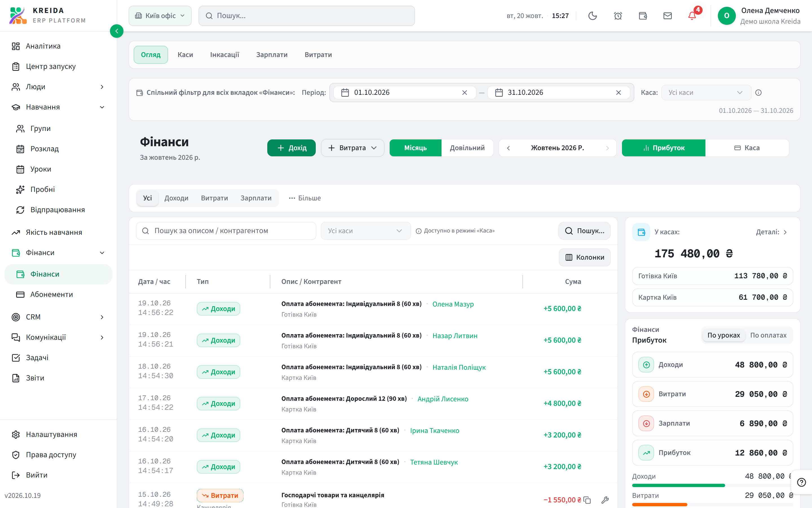Open notifications bell with badge 4
The height and width of the screenshot is (508, 812).
click(x=692, y=16)
